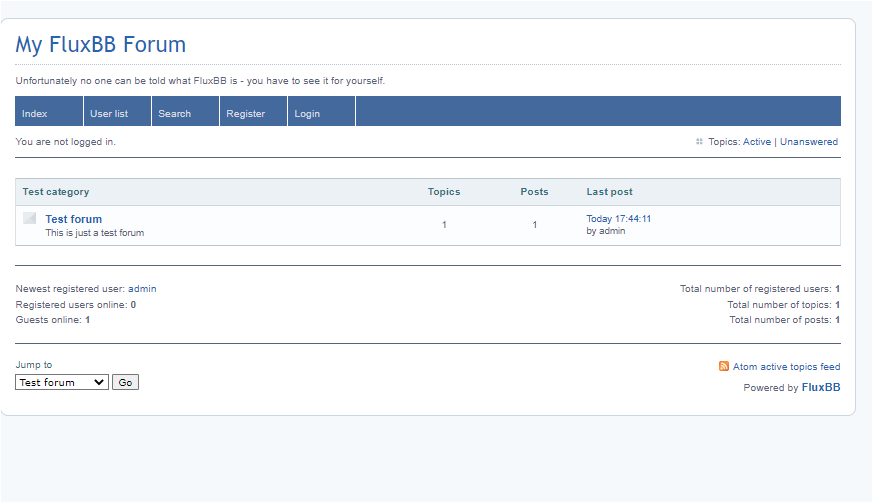Open the User list page
The width and height of the screenshot is (873, 503).
click(x=117, y=113)
